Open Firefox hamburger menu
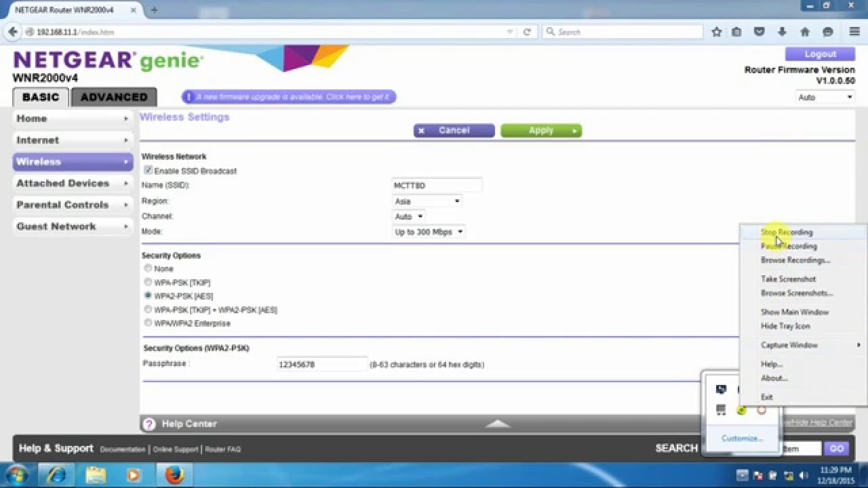The height and width of the screenshot is (488, 868). (x=854, y=32)
